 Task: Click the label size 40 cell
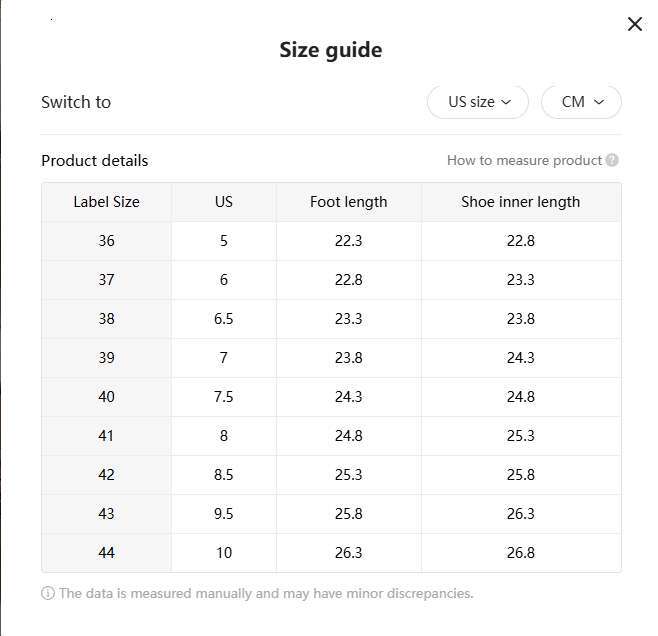tap(106, 397)
